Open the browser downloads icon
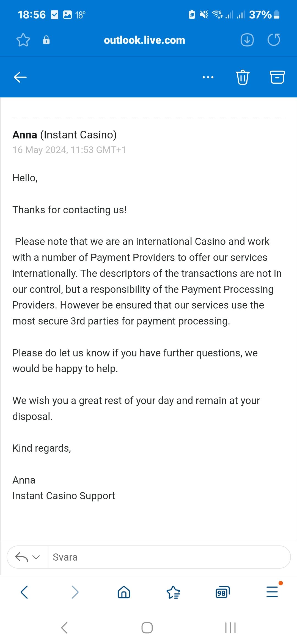The height and width of the screenshot is (644, 297). [247, 40]
